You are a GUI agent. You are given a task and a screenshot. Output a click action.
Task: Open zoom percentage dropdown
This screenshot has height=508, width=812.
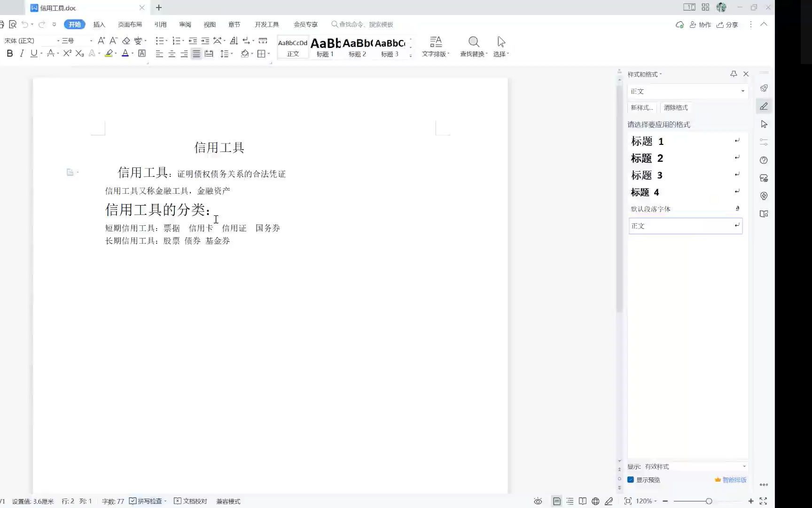tap(646, 501)
